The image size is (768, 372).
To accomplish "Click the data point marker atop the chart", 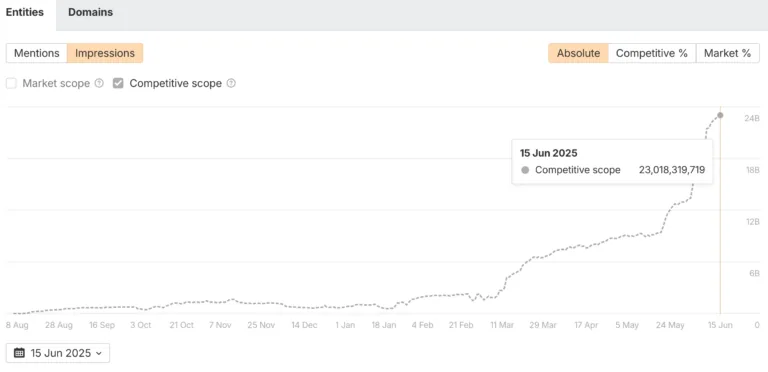I will click(720, 116).
